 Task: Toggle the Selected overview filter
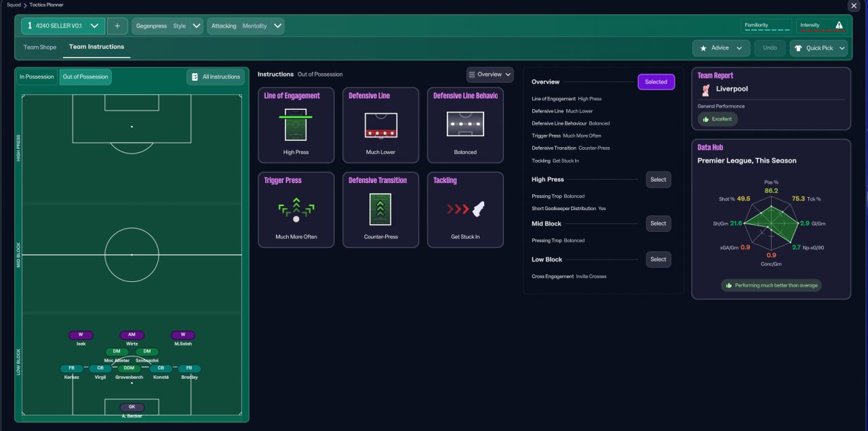tap(656, 82)
